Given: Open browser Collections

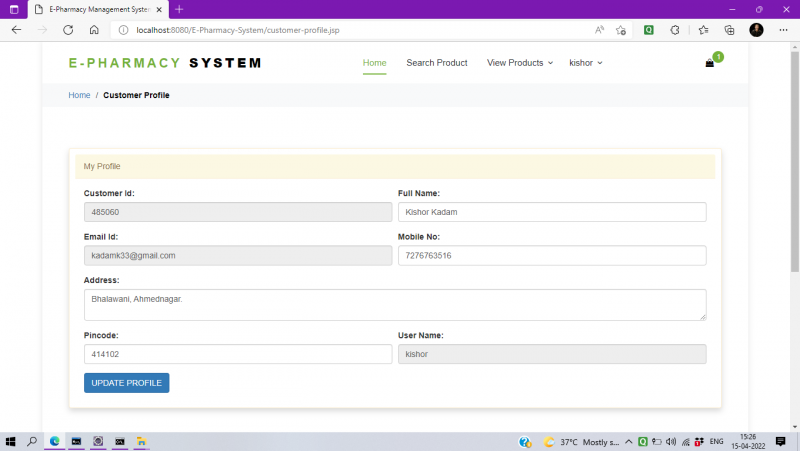Looking at the screenshot, I should point(730,30).
